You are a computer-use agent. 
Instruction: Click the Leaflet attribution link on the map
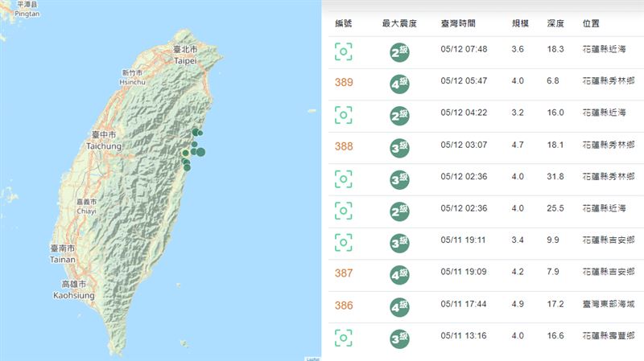point(313,359)
